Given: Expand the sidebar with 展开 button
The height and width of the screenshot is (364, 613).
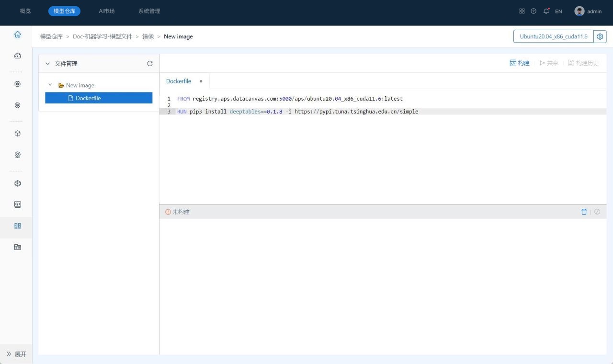Looking at the screenshot, I should [x=16, y=354].
